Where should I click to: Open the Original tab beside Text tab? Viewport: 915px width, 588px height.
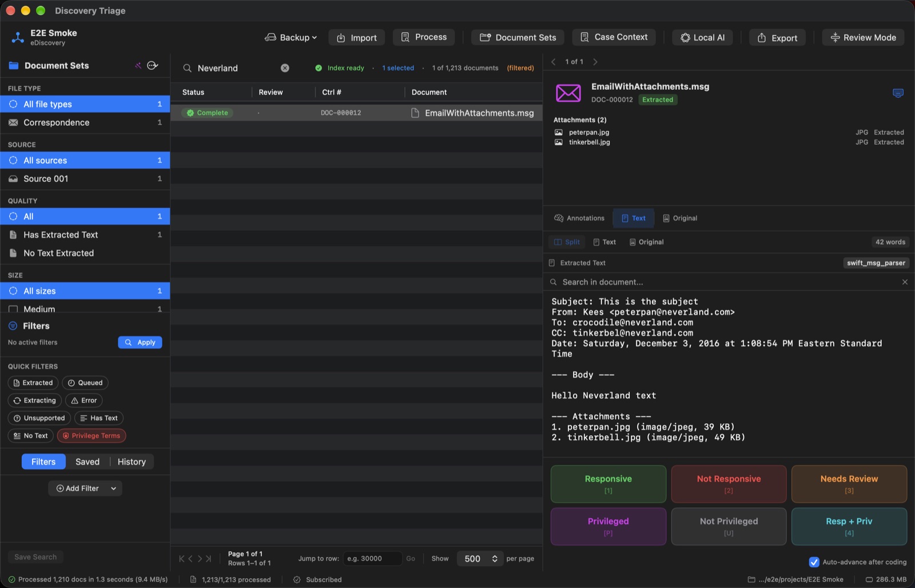pyautogui.click(x=680, y=218)
